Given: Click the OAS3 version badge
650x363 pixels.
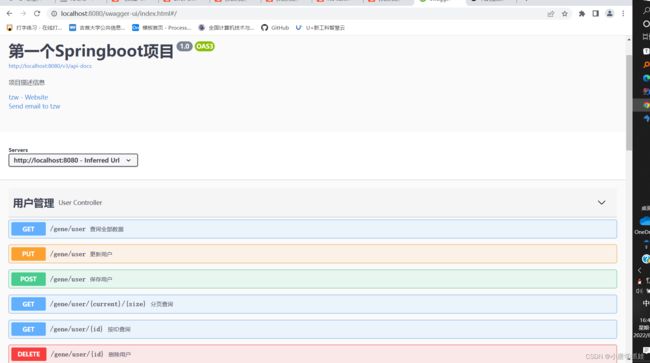Looking at the screenshot, I should tap(205, 46).
